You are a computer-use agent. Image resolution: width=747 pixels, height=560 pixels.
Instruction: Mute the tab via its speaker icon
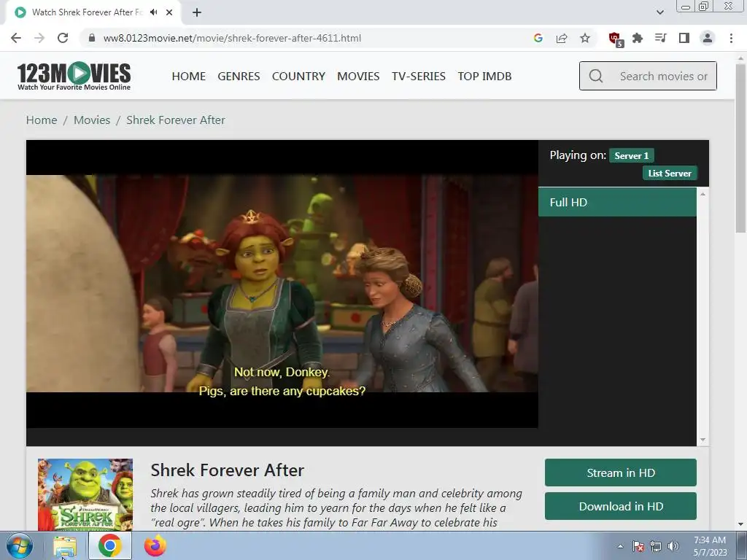coord(153,12)
